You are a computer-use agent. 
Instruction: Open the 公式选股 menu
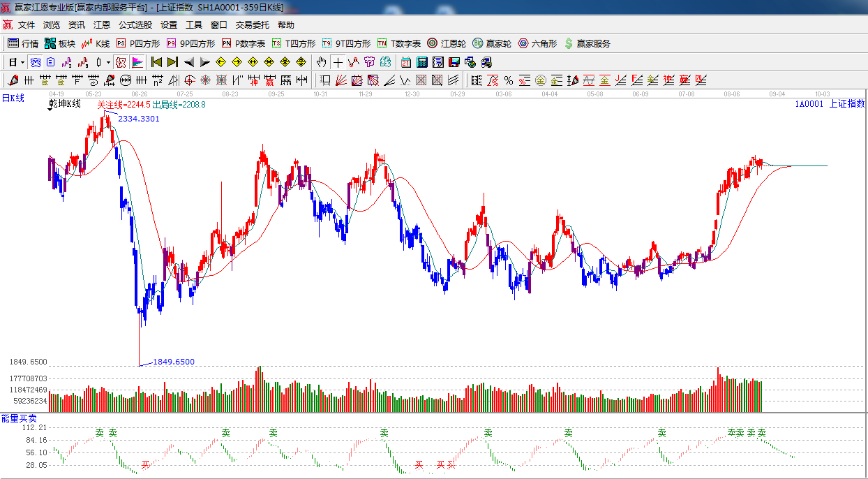(135, 24)
